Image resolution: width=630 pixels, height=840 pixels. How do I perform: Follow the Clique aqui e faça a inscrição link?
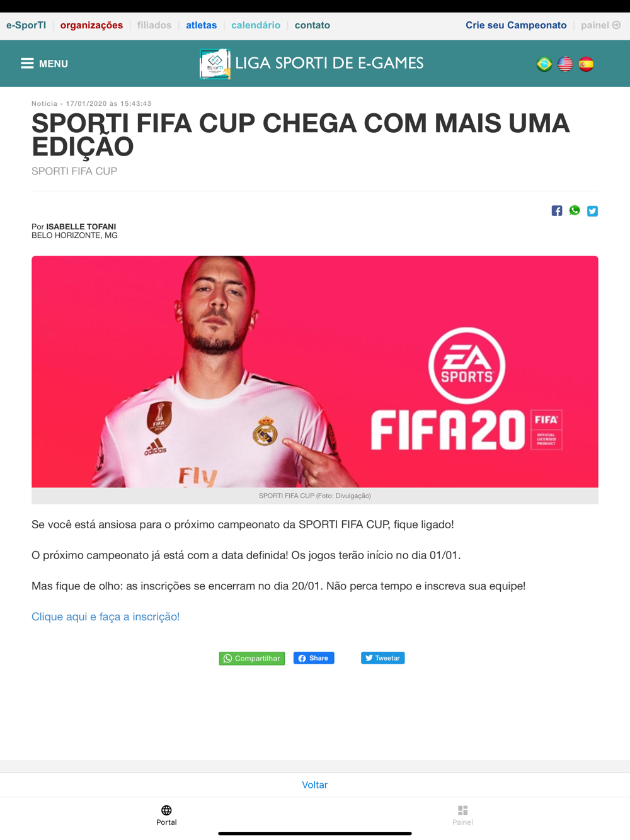[106, 616]
